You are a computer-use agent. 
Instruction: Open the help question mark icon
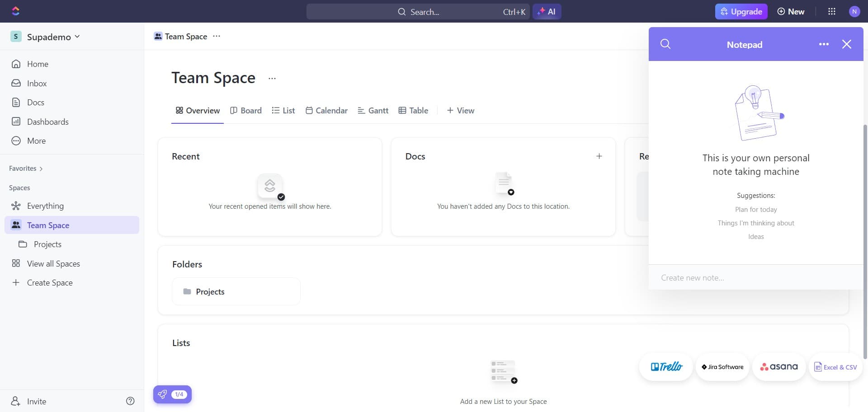point(130,401)
